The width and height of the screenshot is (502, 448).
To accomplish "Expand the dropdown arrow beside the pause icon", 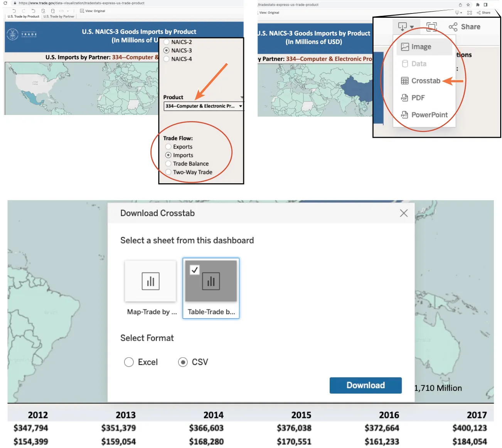I will [68, 11].
